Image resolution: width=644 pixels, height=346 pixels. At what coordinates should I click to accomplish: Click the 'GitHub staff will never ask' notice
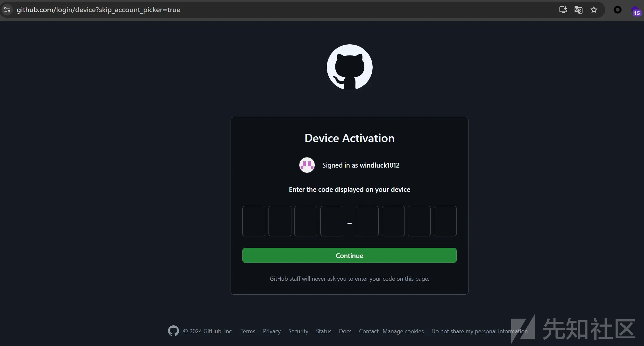pos(349,279)
